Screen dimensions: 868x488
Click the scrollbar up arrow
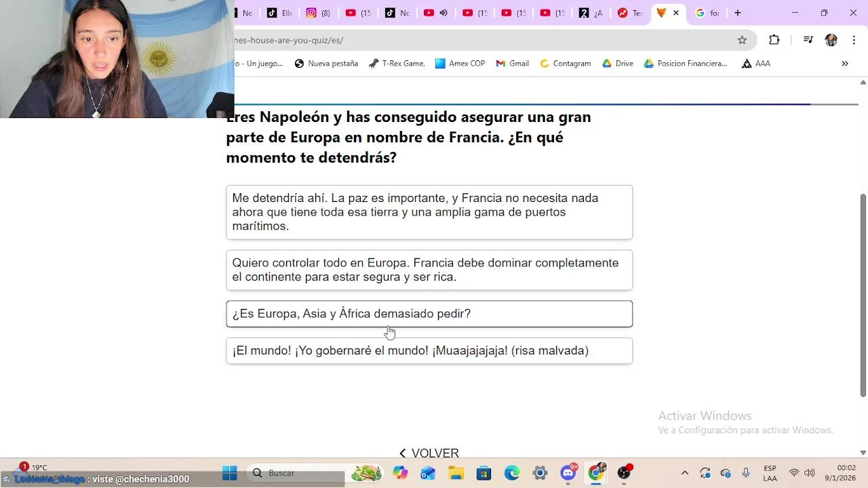coord(863,82)
